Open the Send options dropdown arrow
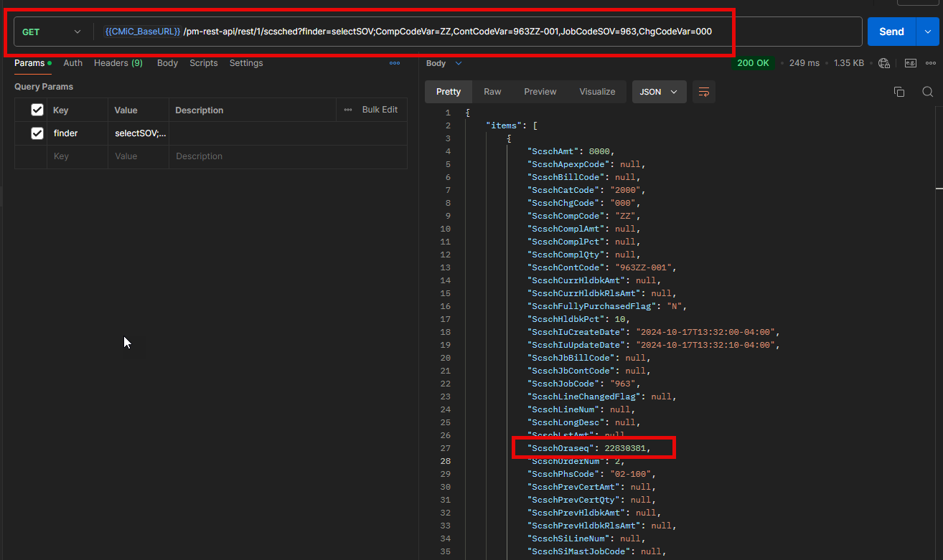The image size is (943, 560). click(x=927, y=32)
